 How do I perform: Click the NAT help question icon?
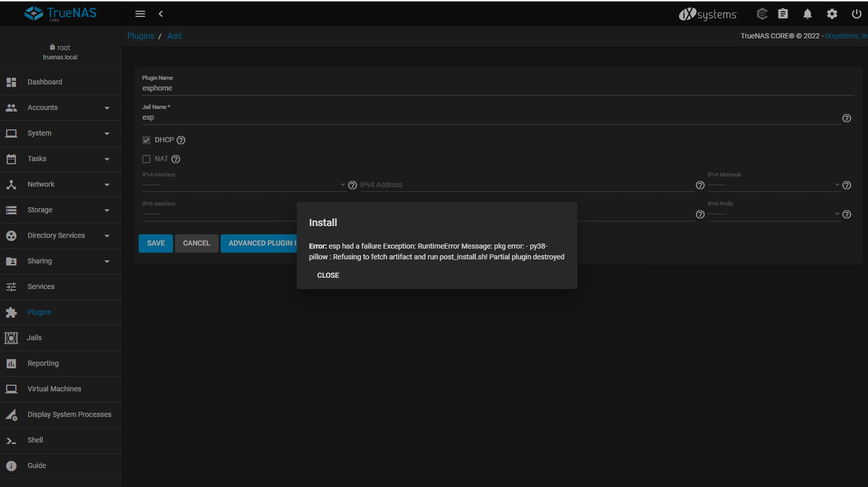pyautogui.click(x=176, y=159)
